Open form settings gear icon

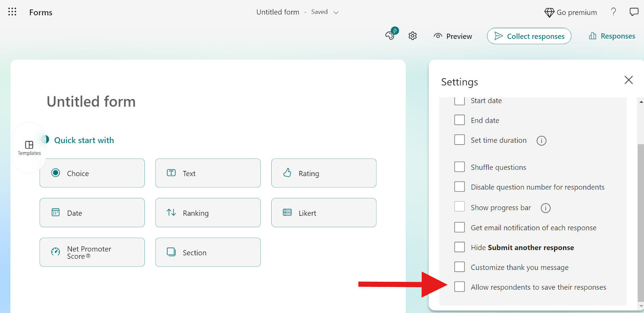tap(413, 36)
